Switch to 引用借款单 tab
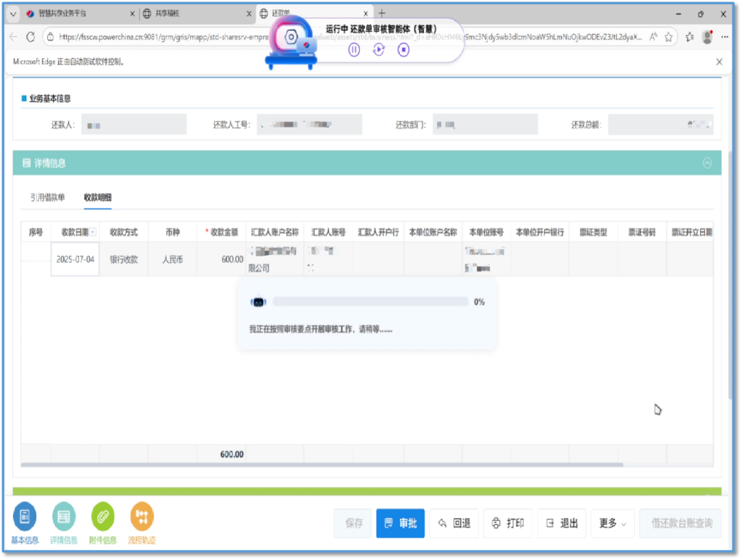 pyautogui.click(x=47, y=197)
